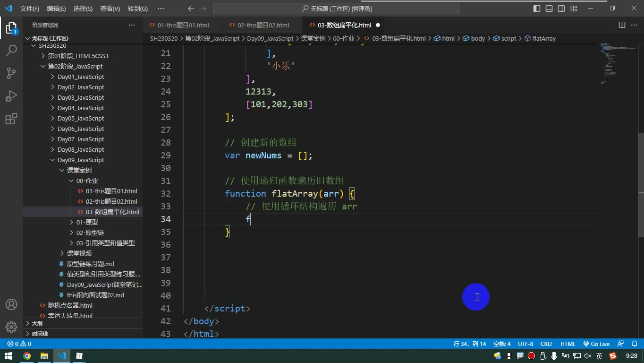Click the split editor right icon
Viewport: 644px width, 363px height.
click(x=622, y=25)
